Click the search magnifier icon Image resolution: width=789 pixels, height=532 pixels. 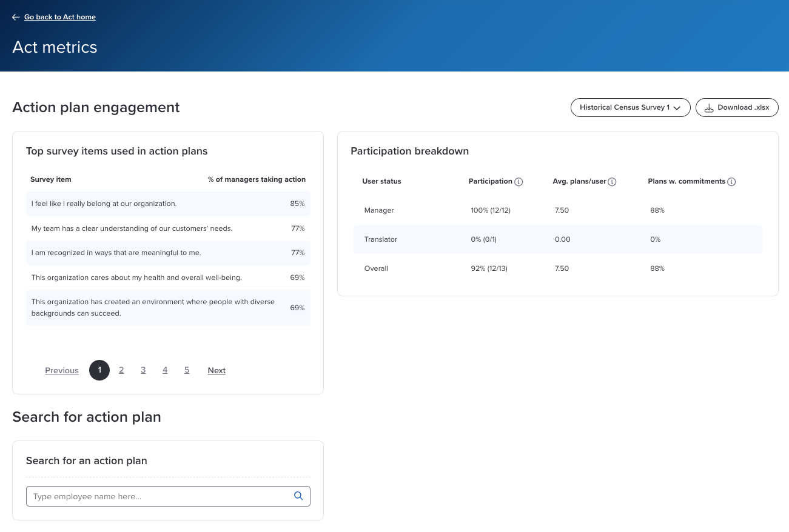pos(298,496)
